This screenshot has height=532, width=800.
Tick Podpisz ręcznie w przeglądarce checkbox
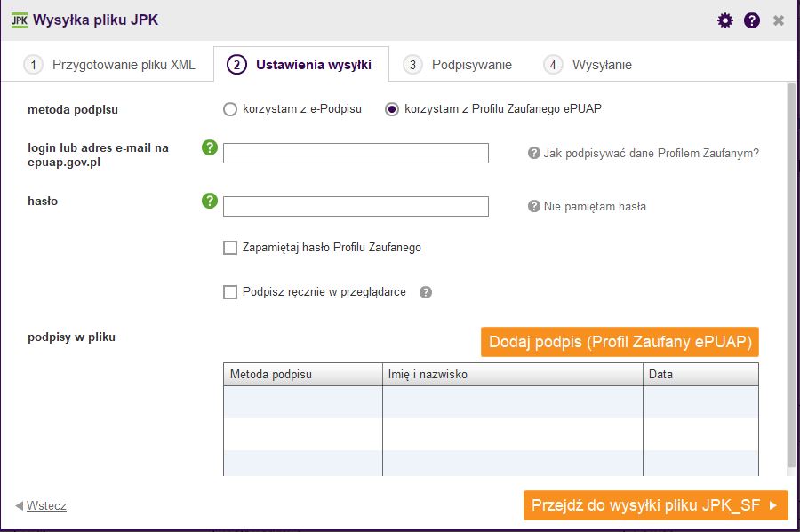(230, 292)
